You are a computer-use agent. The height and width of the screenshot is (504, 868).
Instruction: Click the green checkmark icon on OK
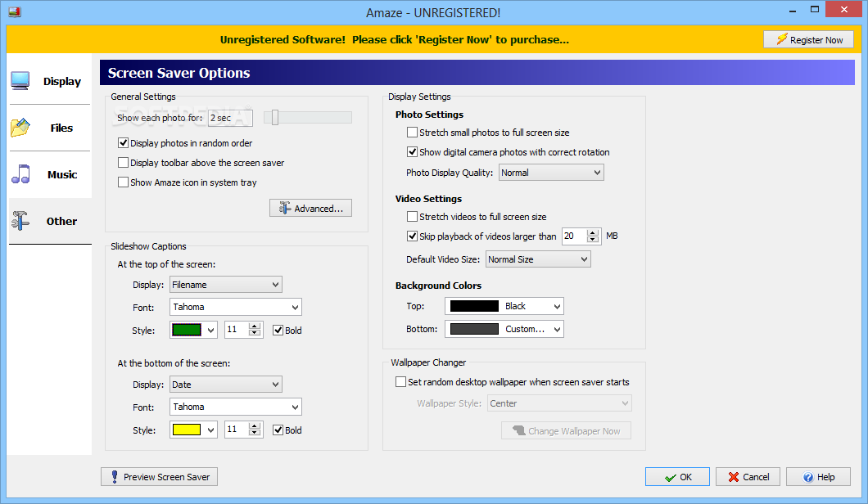point(671,478)
